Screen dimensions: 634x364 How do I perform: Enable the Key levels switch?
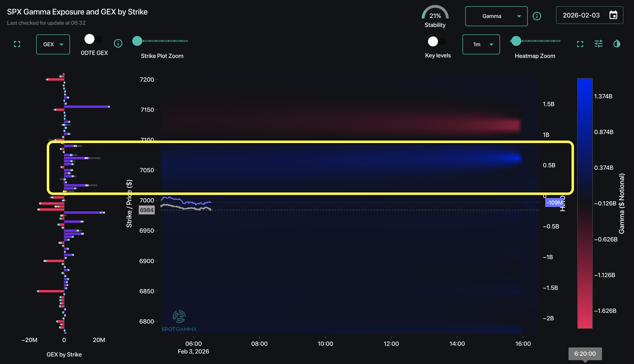pyautogui.click(x=437, y=41)
